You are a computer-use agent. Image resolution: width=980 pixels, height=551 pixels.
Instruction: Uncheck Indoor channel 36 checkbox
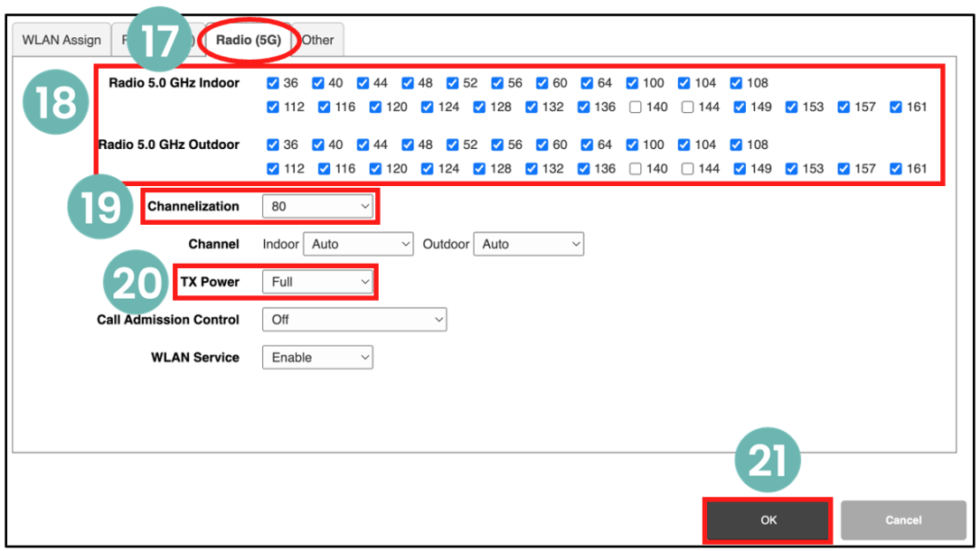click(272, 83)
